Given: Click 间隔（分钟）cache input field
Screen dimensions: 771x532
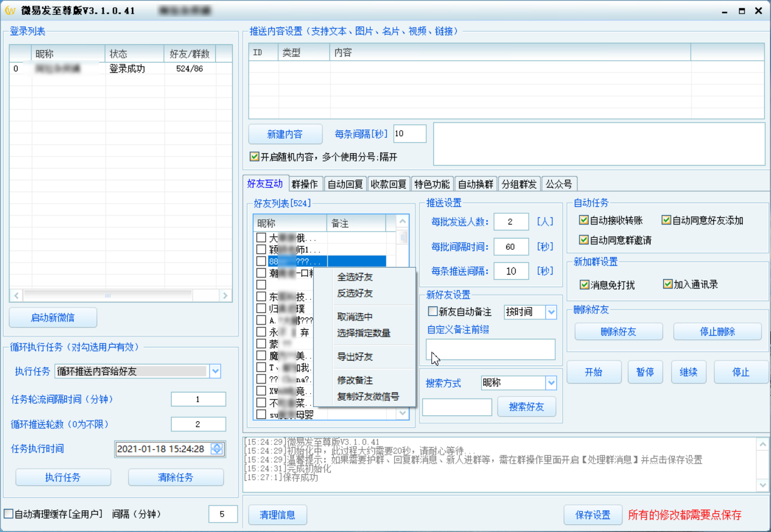Looking at the screenshot, I should point(222,514).
